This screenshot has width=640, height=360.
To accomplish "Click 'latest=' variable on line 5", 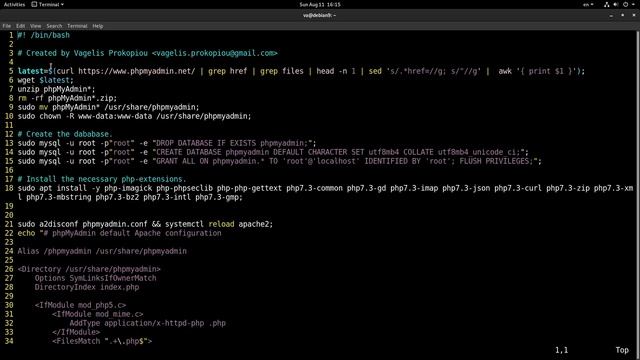I will 33,71.
